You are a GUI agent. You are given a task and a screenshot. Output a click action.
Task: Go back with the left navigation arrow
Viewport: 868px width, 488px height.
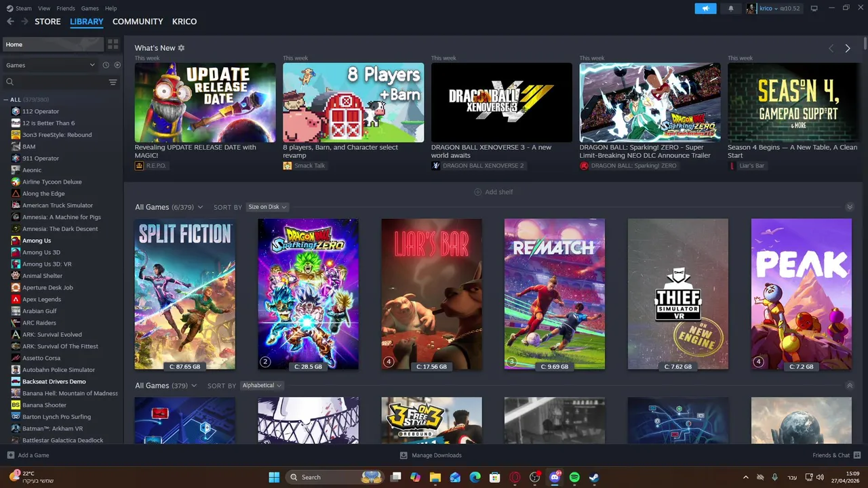(10, 22)
